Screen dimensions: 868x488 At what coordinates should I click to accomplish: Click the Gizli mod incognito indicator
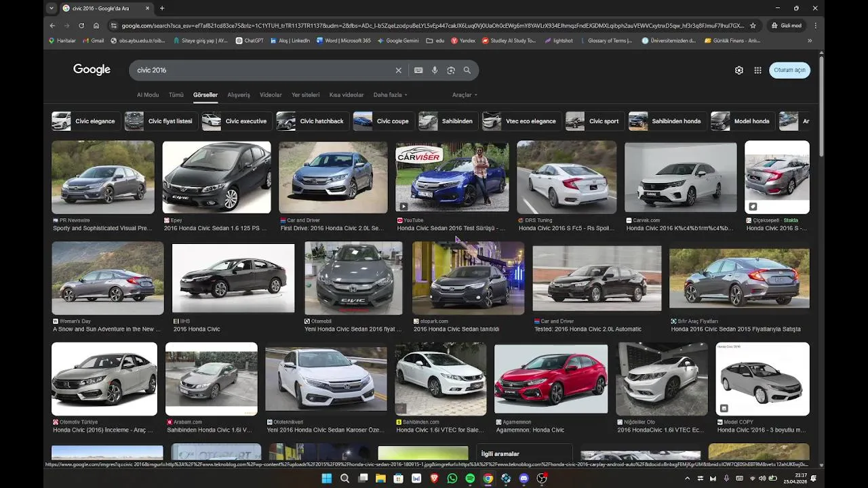click(787, 26)
